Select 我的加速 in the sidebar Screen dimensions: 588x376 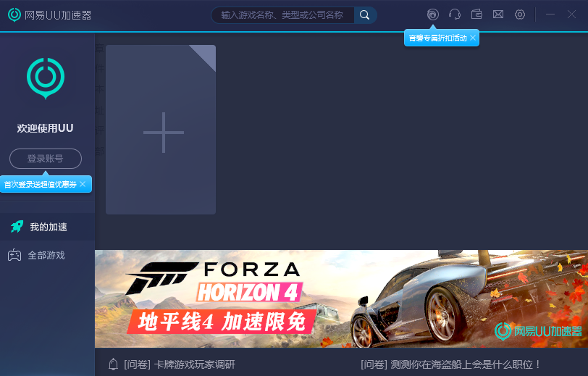[x=47, y=227]
